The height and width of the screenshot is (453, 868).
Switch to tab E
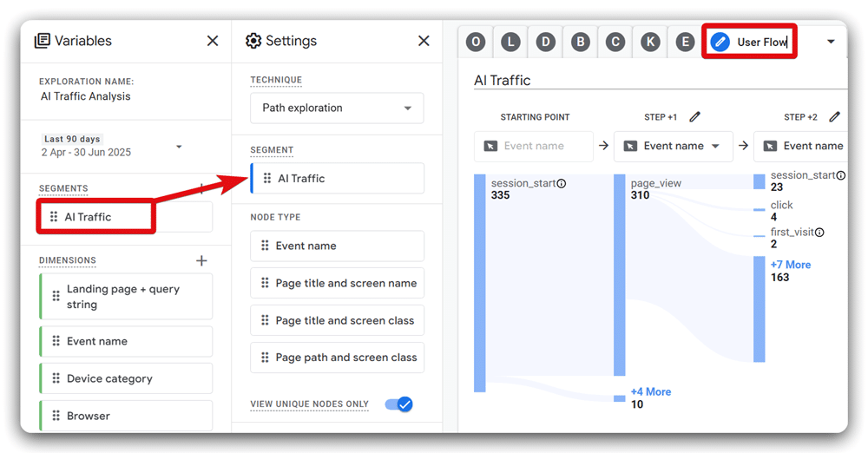tap(685, 42)
